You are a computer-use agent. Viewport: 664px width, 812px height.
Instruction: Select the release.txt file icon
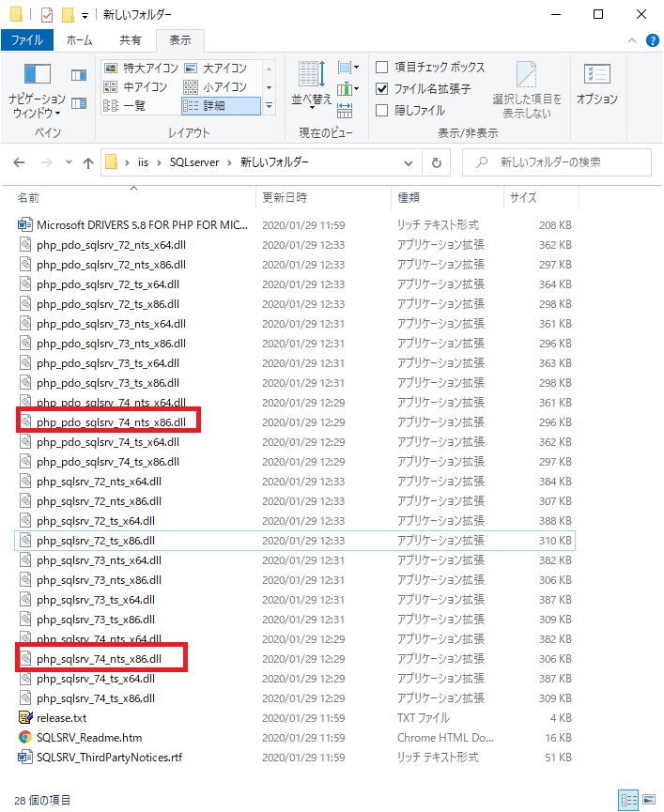tap(25, 717)
